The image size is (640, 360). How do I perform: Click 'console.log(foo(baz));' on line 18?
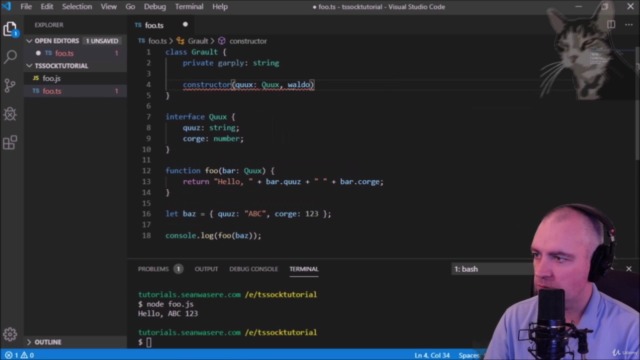point(213,236)
